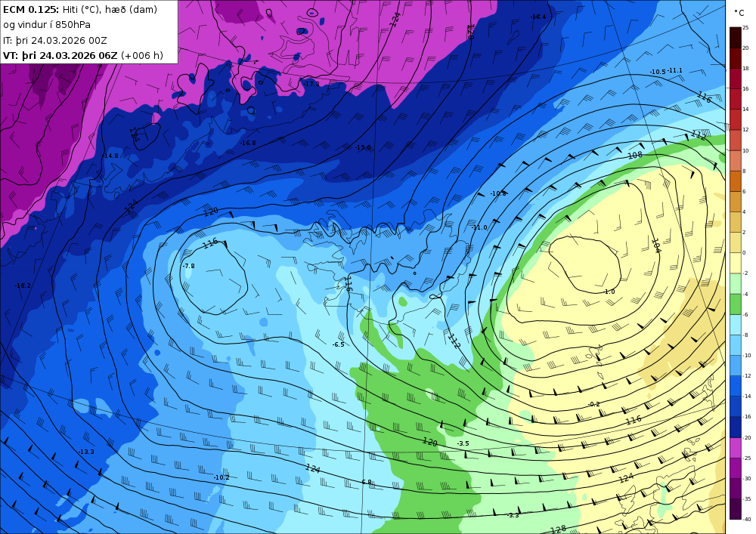Click the '0' legend tick label
Image resolution: width=756 pixels, height=534 pixels.
pyautogui.click(x=745, y=253)
